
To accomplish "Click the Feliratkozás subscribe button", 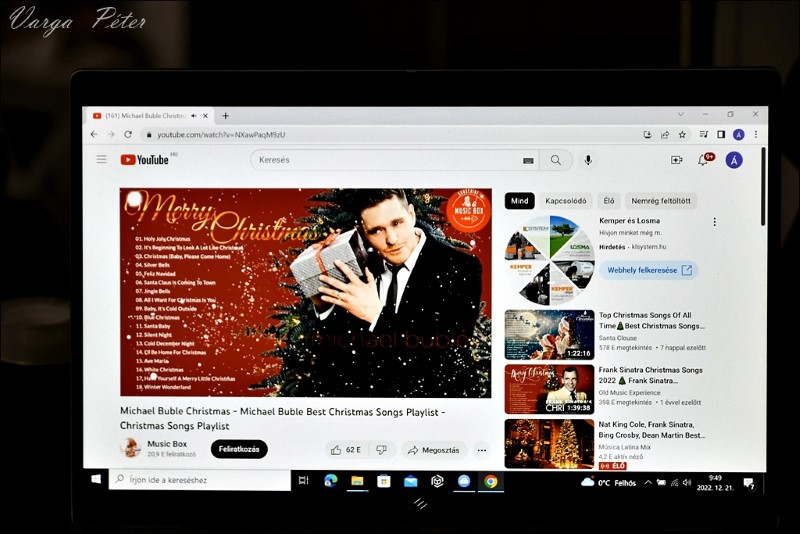I will click(239, 449).
